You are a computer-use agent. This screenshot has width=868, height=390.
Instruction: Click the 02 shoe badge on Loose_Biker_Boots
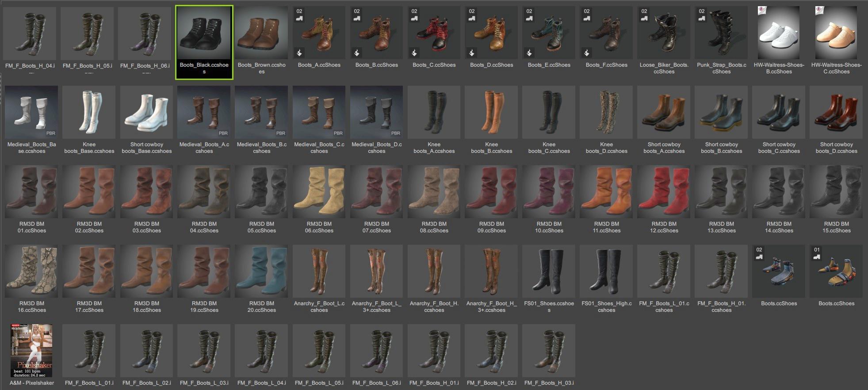644,15
